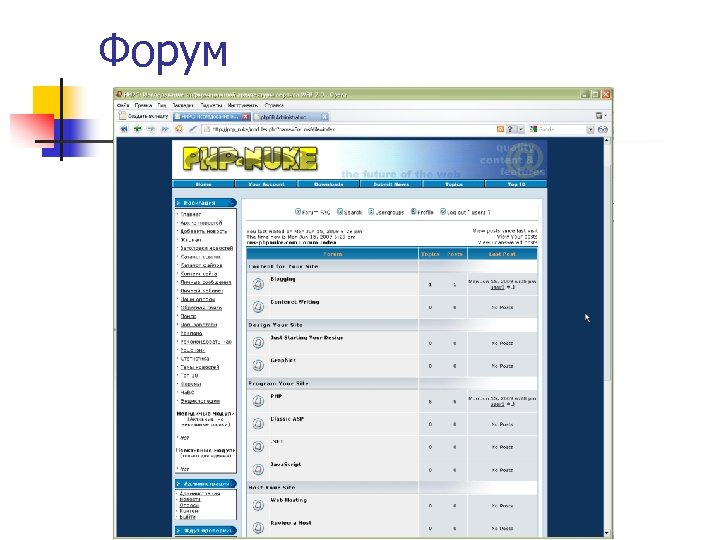Viewport: 720px width, 540px height.
Task: Click the Content Writing forum folder icon
Action: tap(258, 307)
